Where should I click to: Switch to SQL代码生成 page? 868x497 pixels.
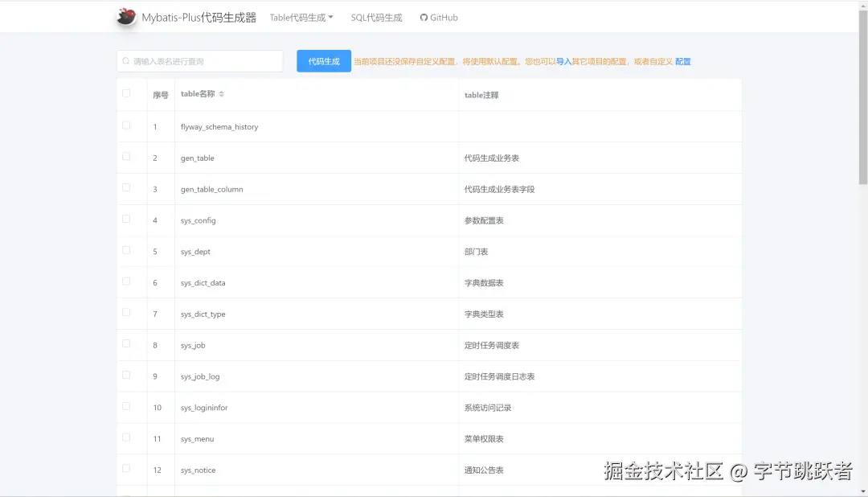pos(376,17)
